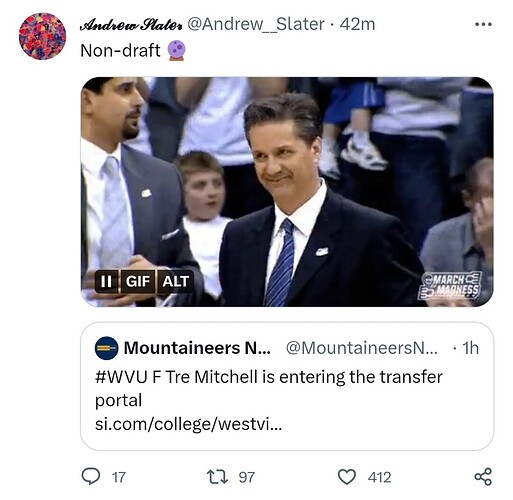Show the ALT image description

point(176,281)
